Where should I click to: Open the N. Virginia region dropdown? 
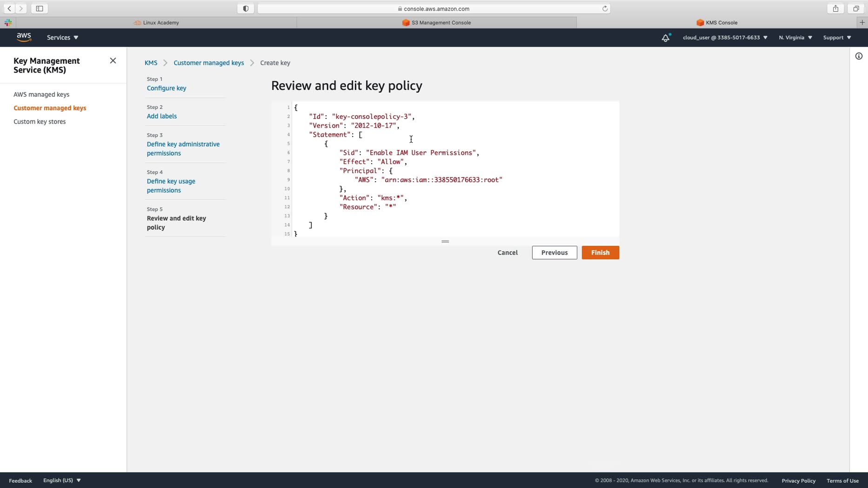click(795, 38)
